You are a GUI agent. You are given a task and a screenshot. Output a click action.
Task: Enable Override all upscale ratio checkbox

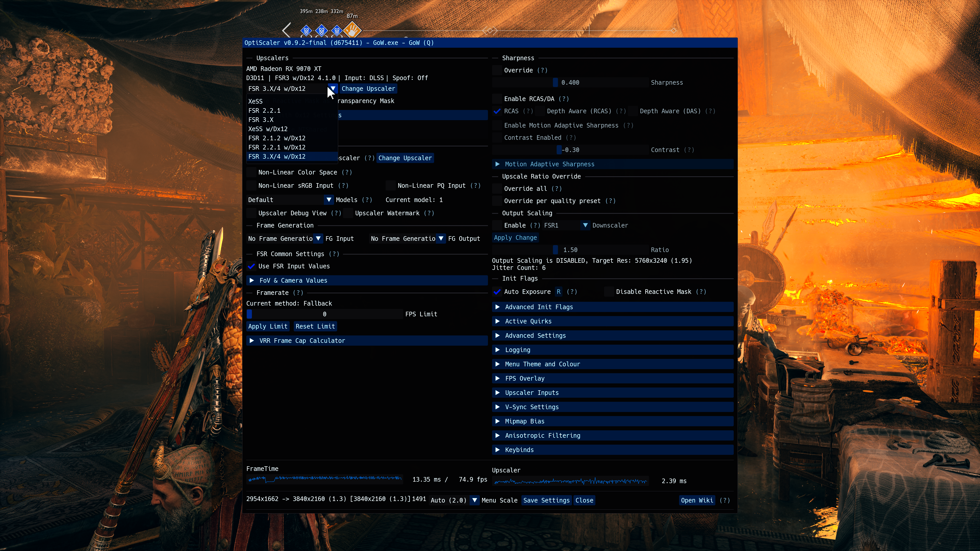[497, 189]
